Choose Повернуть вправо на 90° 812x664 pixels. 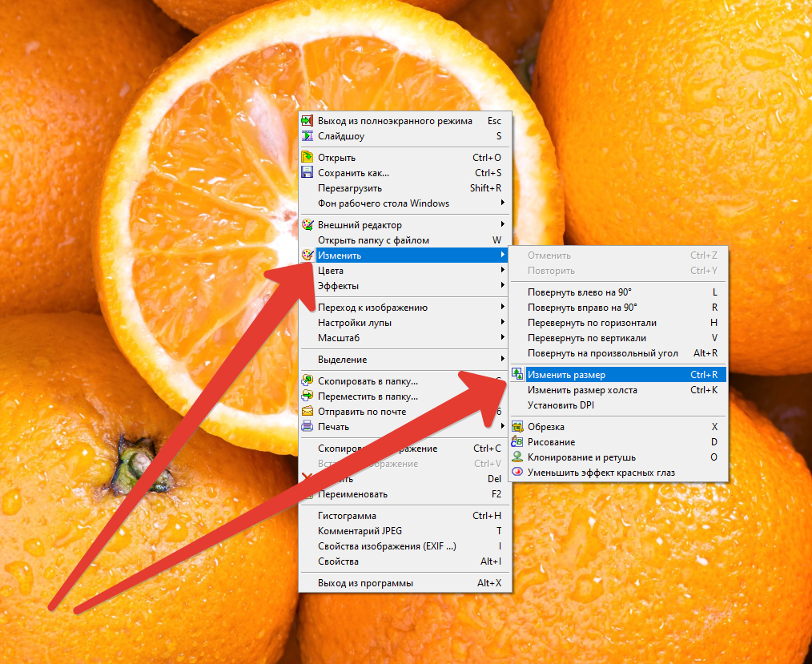(x=618, y=307)
